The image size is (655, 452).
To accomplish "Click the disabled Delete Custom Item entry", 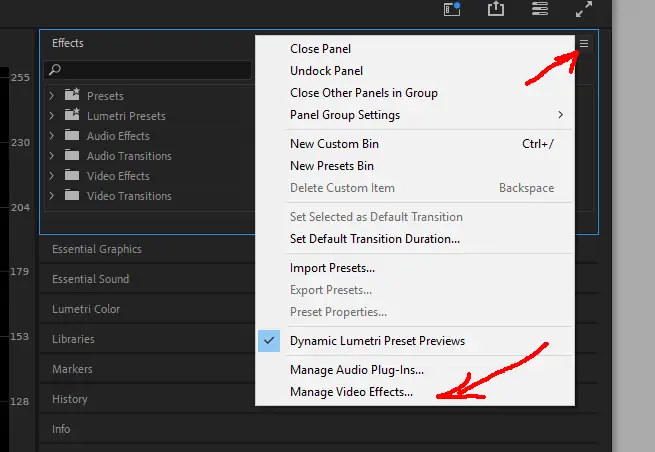I will pos(415,188).
